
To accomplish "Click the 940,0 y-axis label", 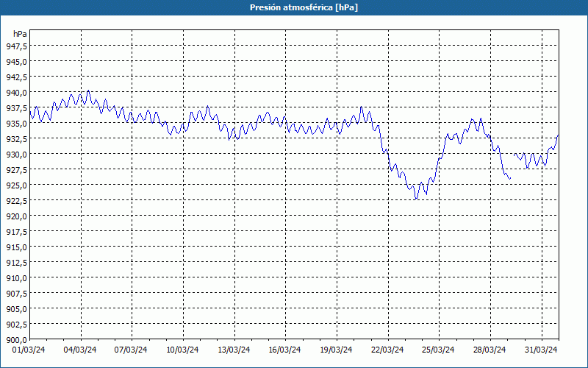I will pyautogui.click(x=16, y=93).
